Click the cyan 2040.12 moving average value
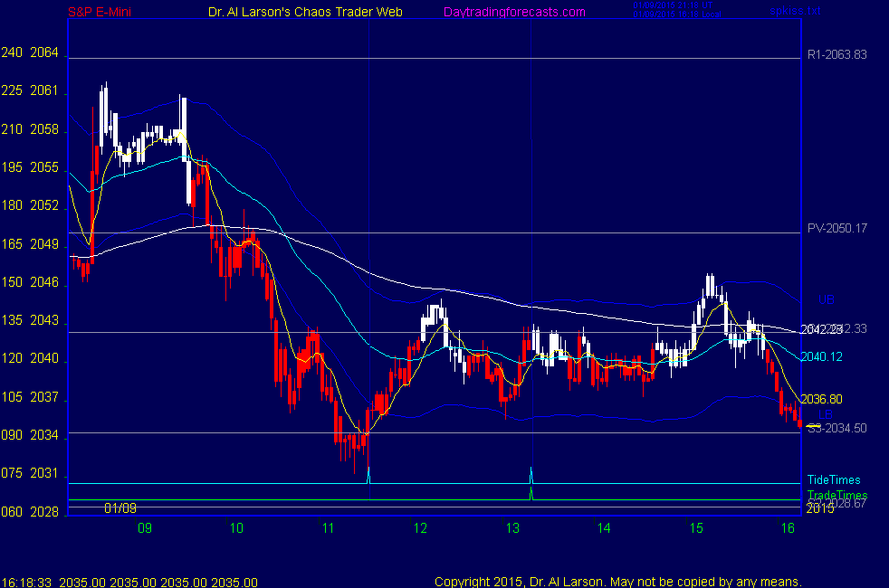The image size is (889, 588). (822, 357)
